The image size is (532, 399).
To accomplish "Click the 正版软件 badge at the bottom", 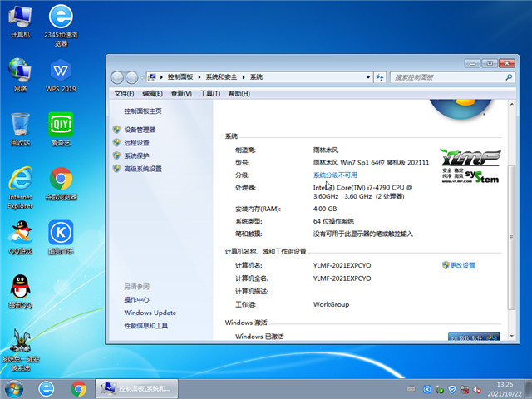I will pyautogui.click(x=474, y=336).
